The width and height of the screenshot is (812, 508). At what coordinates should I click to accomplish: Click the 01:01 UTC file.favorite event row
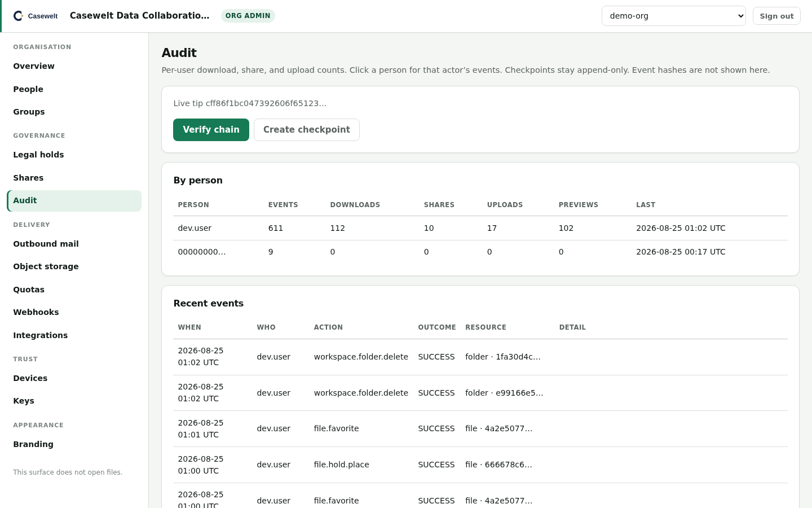click(x=480, y=429)
